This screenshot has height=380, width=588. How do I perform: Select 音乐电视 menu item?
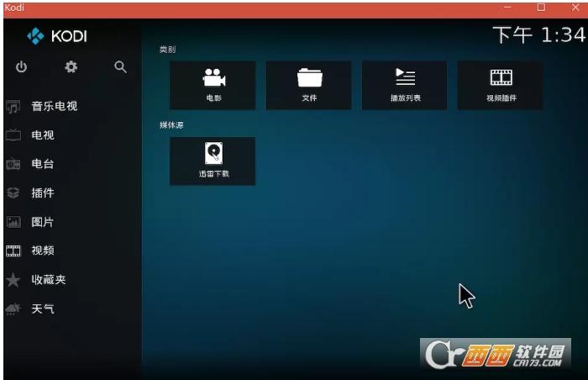[55, 106]
